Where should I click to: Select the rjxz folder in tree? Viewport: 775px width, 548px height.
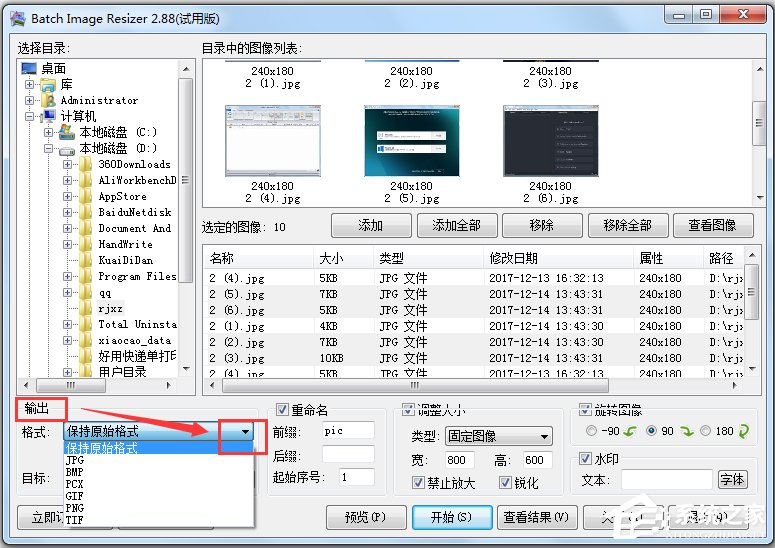[x=110, y=308]
